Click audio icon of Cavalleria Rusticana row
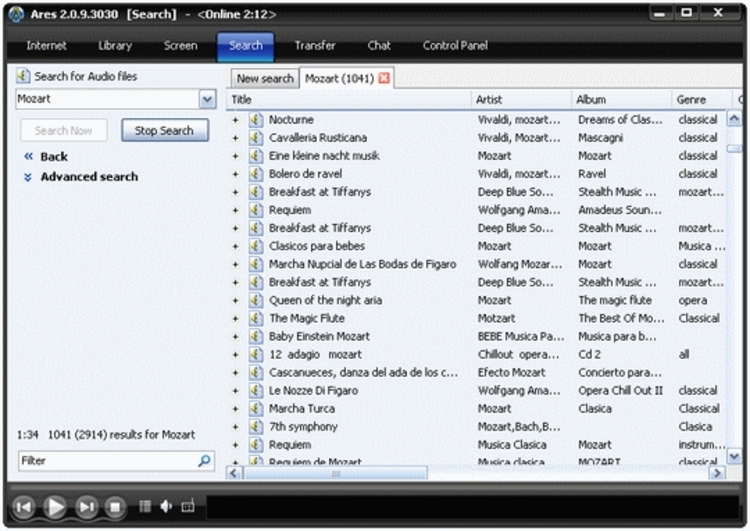750x531 pixels. 256,138
